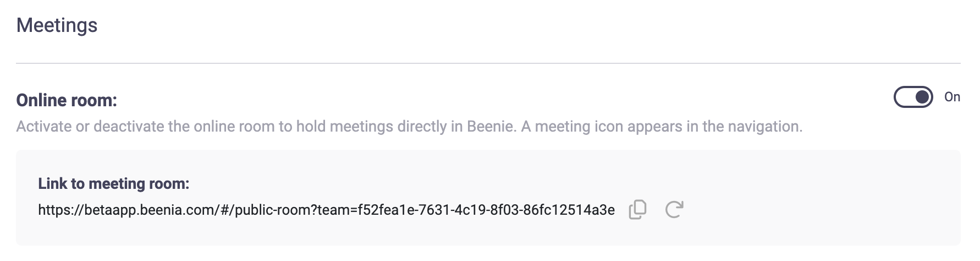Click the dark knob of the toggle
Image resolution: width=980 pixels, height=261 pixels.
tap(923, 97)
